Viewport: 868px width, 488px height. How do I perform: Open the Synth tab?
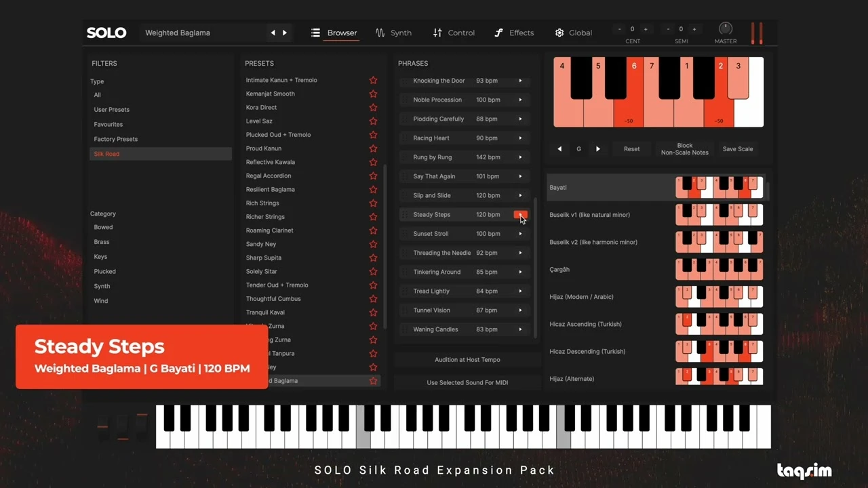coord(393,33)
